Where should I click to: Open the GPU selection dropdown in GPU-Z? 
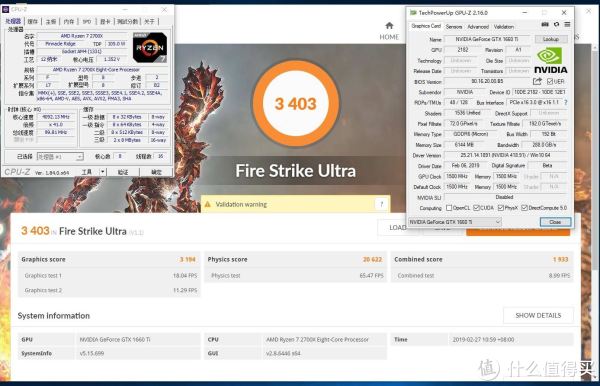point(455,222)
